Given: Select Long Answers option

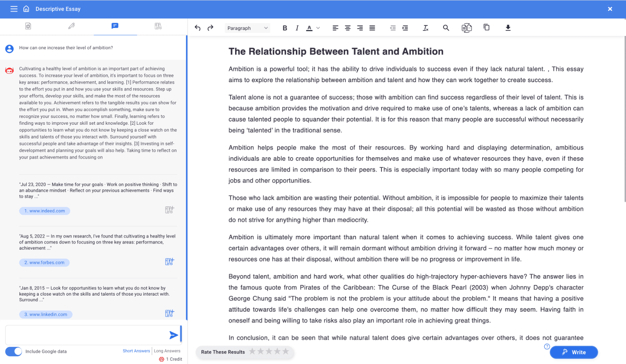Looking at the screenshot, I should pos(167,351).
